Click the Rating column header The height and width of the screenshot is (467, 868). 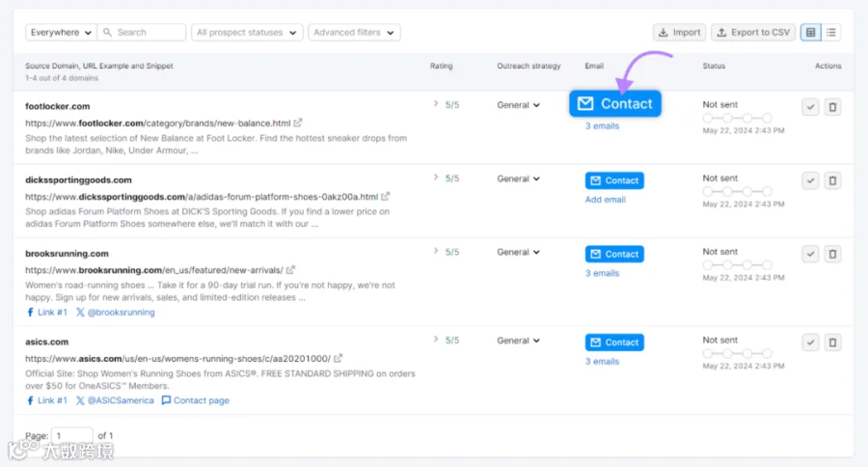click(x=441, y=66)
